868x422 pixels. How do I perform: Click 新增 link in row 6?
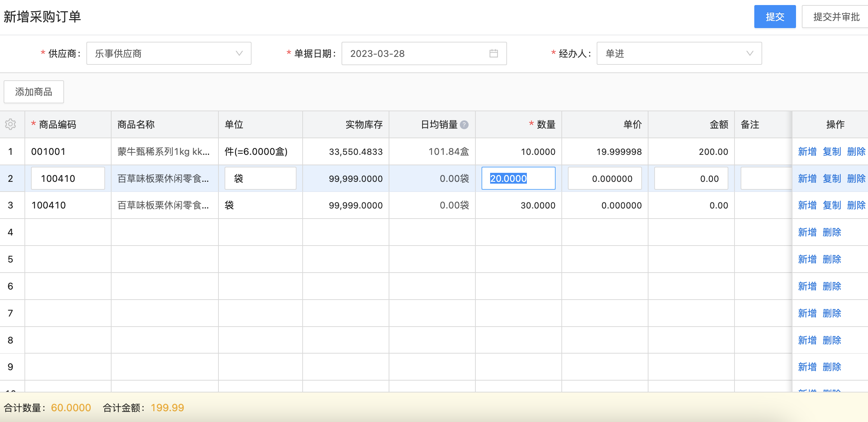click(807, 286)
